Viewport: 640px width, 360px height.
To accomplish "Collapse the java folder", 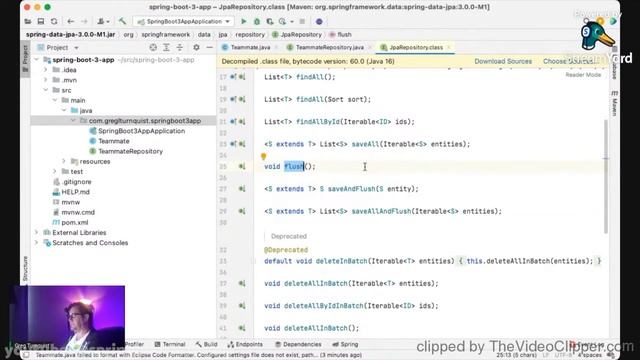I will tap(64, 111).
